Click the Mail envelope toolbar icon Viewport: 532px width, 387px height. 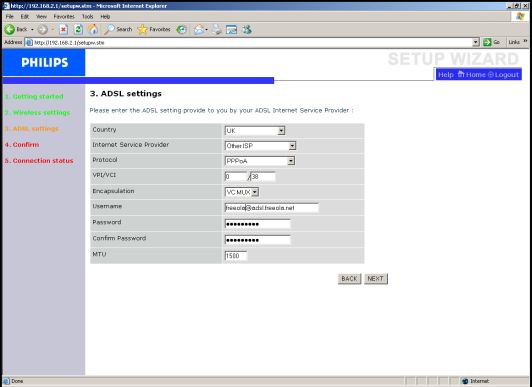199,30
